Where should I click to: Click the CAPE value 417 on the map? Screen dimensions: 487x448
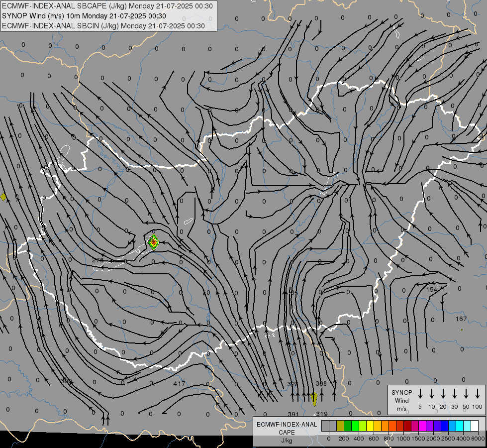(x=179, y=384)
